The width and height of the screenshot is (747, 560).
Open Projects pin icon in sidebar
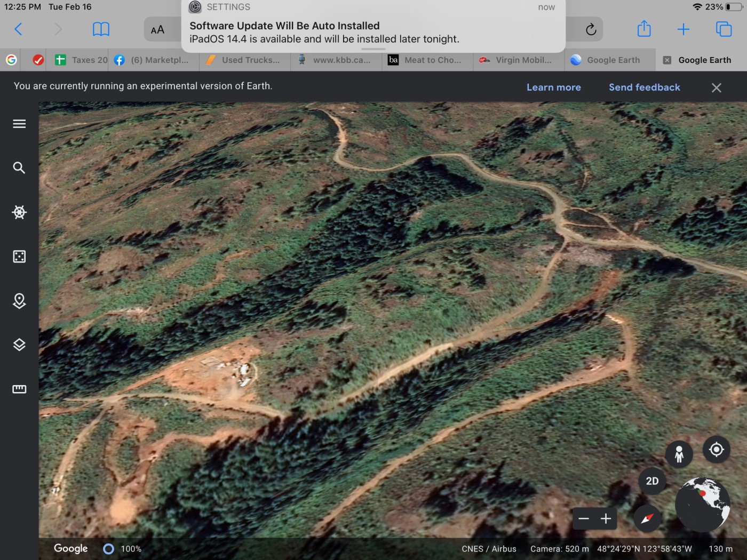click(x=19, y=301)
